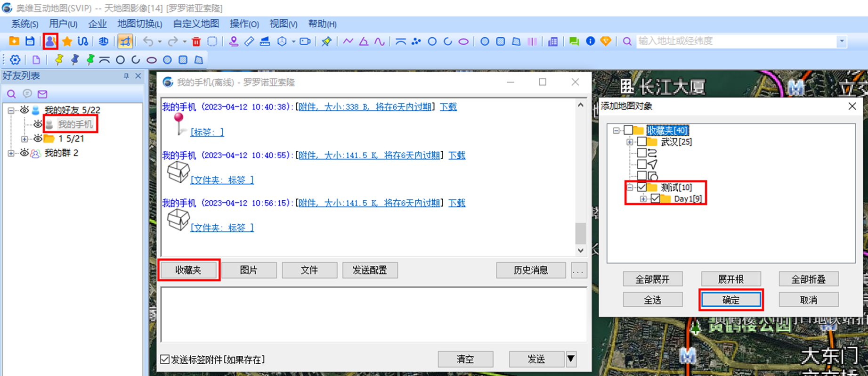Viewport: 868px width, 376px height.
Task: Toggle 发送标签附件 checkbox
Action: 165,360
